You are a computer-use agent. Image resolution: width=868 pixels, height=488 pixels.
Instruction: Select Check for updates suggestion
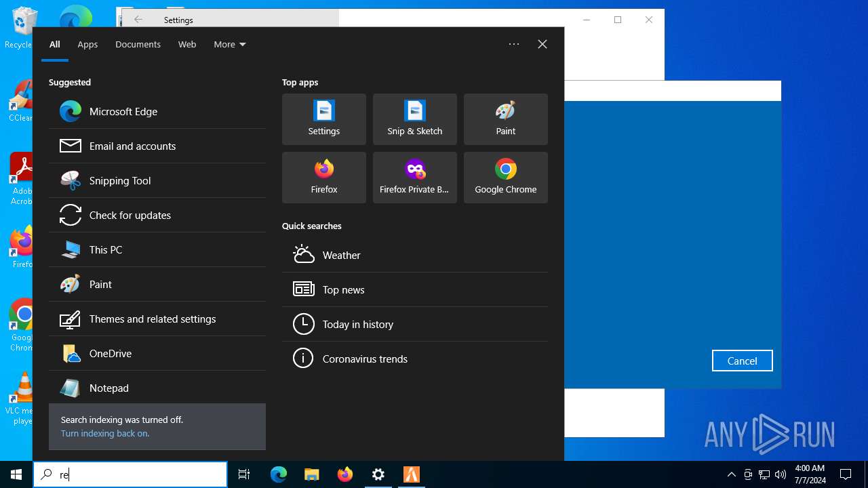pos(157,215)
